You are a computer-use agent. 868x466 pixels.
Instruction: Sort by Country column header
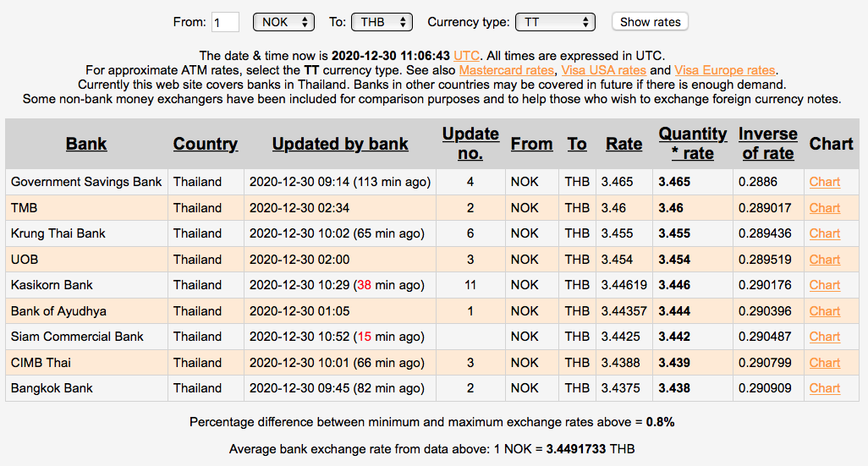click(x=206, y=144)
